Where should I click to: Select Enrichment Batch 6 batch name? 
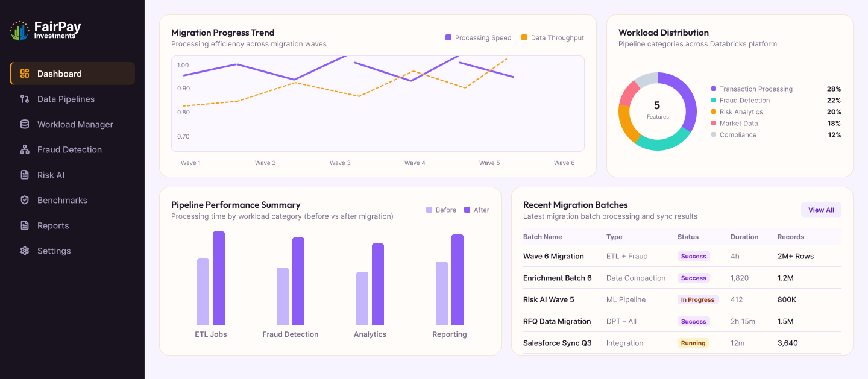click(558, 278)
